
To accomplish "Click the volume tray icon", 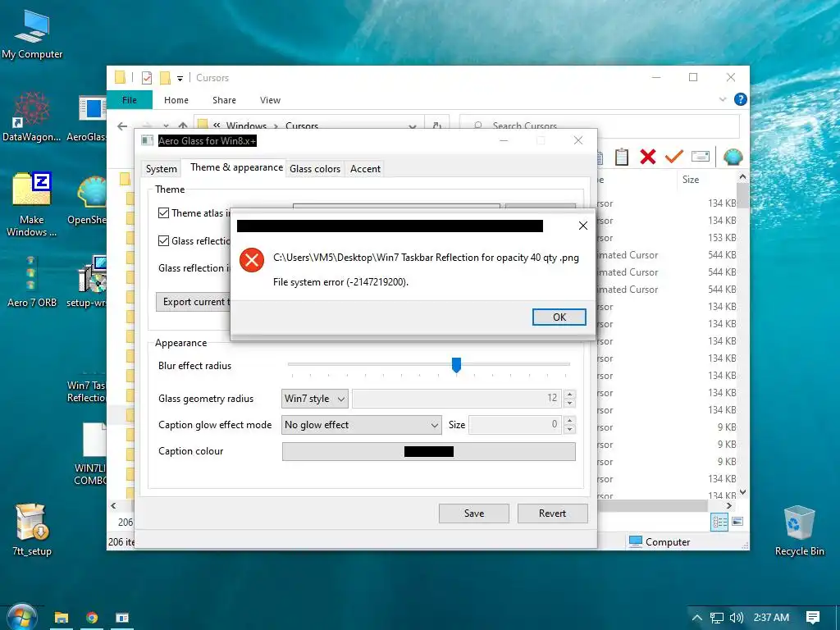I will coord(737,618).
